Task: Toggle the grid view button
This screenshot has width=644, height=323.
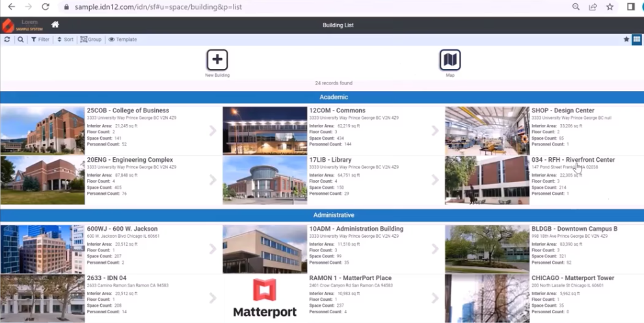Action: (637, 40)
